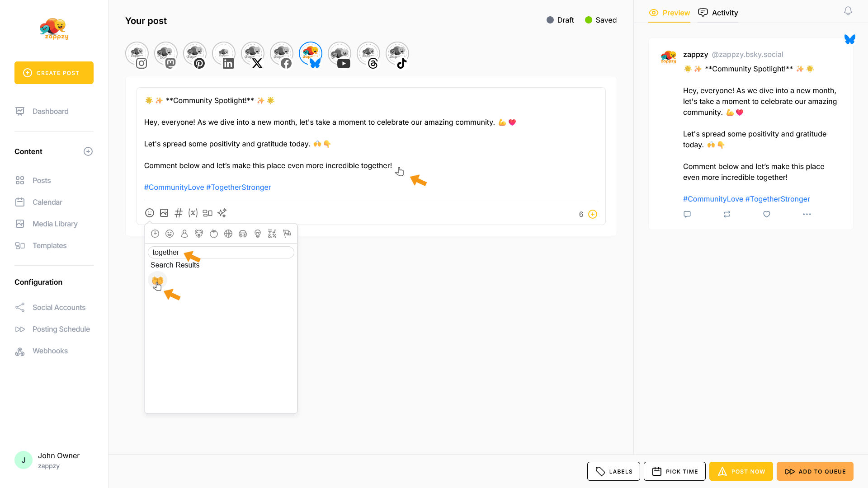Click the heart like icon in preview
The height and width of the screenshot is (488, 868).
click(767, 214)
